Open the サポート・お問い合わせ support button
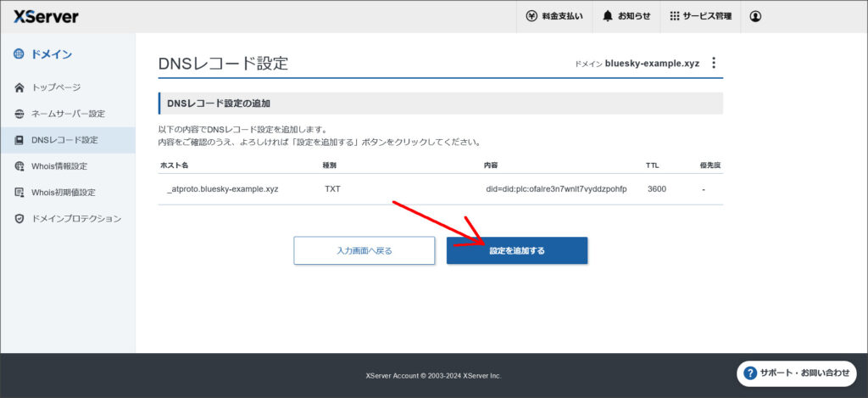Viewport: 868px width, 398px height. pyautogui.click(x=797, y=373)
